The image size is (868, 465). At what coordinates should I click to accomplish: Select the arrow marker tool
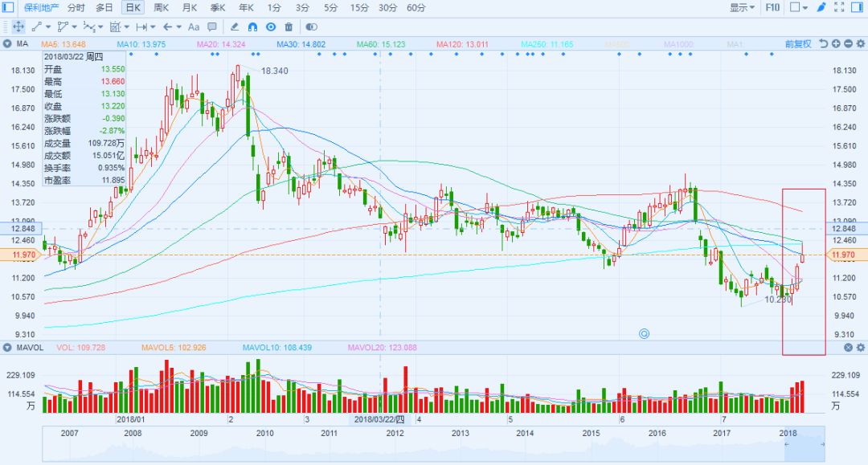point(168,27)
